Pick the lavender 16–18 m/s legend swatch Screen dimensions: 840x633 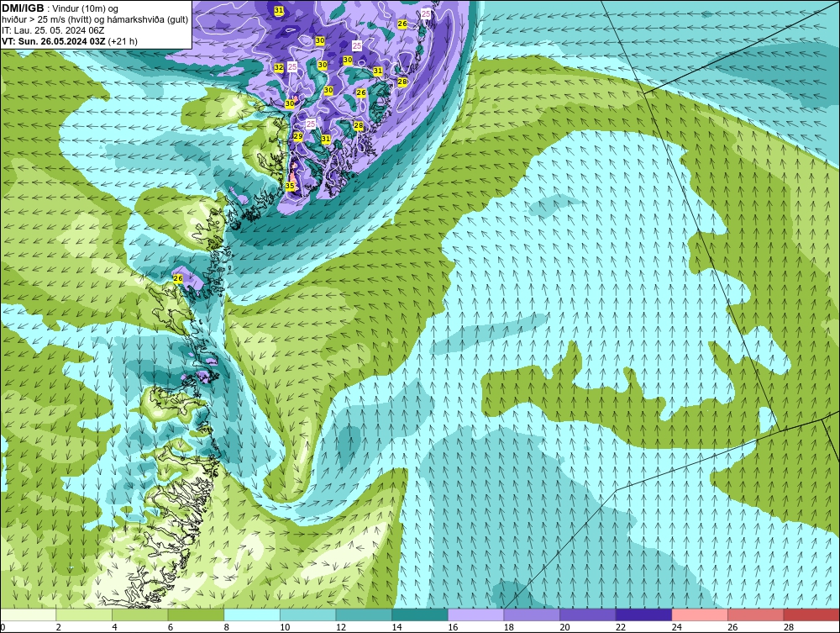pos(475,615)
